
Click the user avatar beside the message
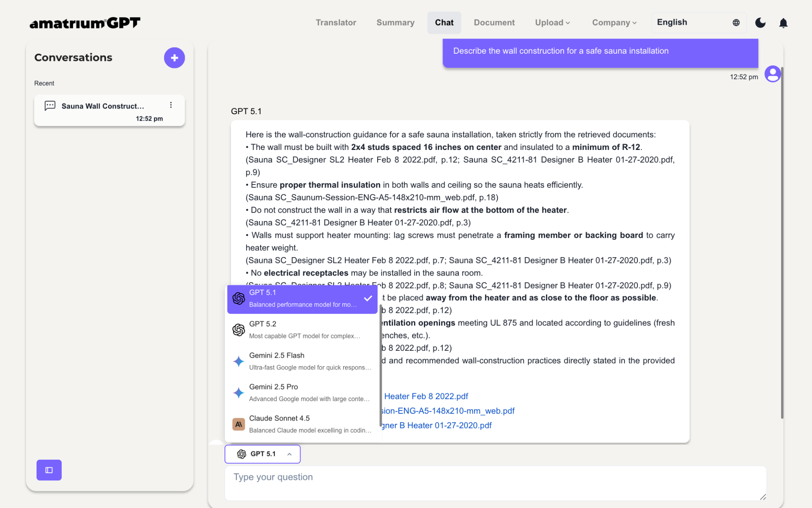tap(772, 74)
